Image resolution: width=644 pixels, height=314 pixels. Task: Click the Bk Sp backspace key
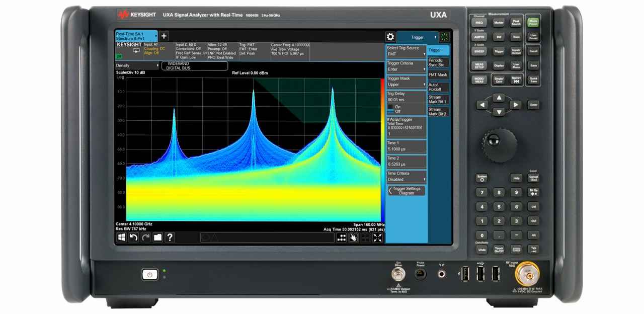coord(534,192)
